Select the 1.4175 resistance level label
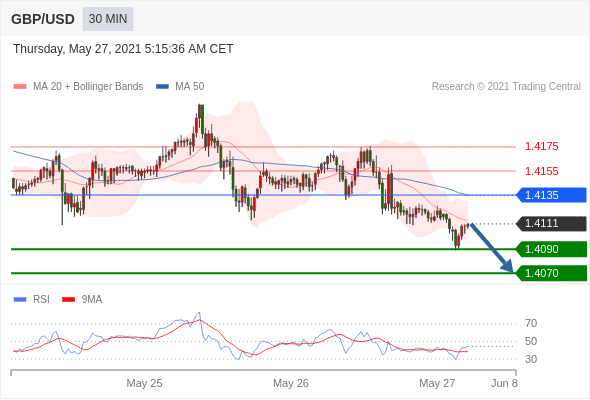This screenshot has width=590, height=400. (x=541, y=146)
